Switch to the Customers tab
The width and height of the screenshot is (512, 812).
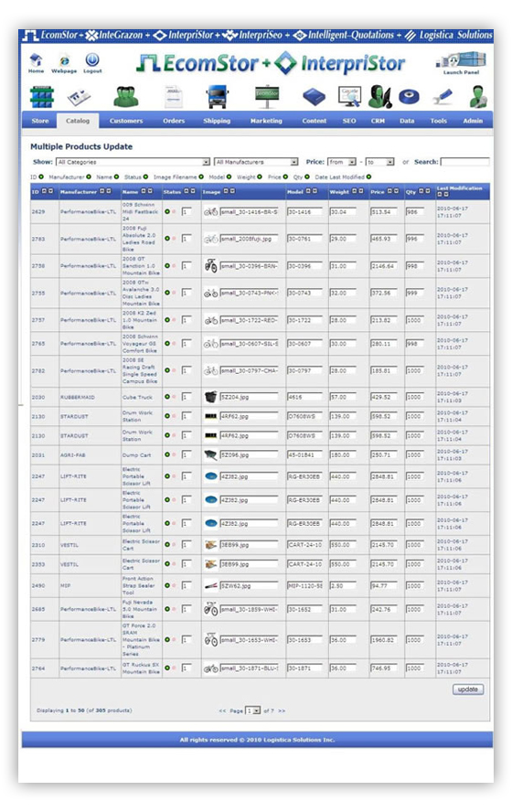[126, 121]
